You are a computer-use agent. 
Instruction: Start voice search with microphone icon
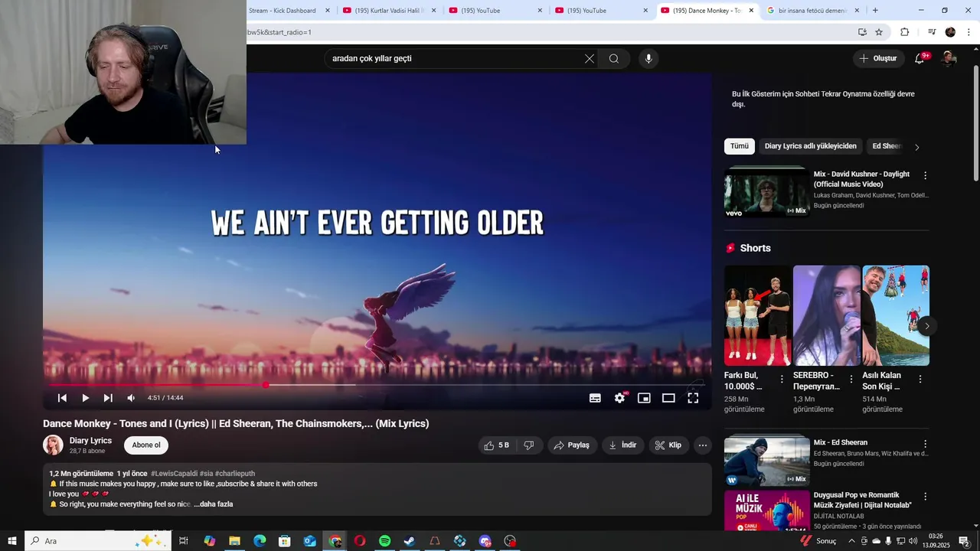coord(648,59)
